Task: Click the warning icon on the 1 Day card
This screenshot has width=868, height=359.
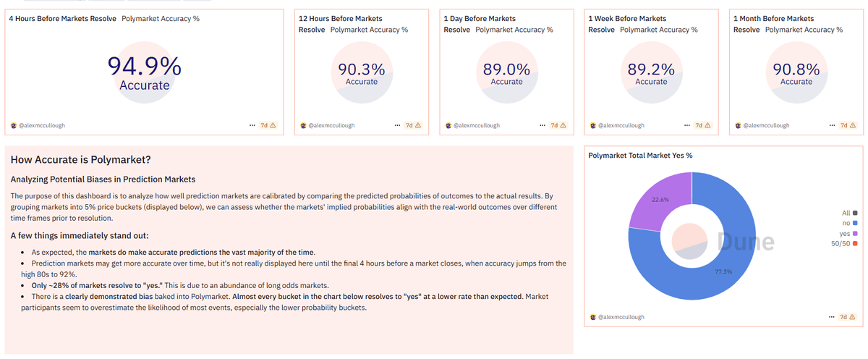Action: point(563,125)
